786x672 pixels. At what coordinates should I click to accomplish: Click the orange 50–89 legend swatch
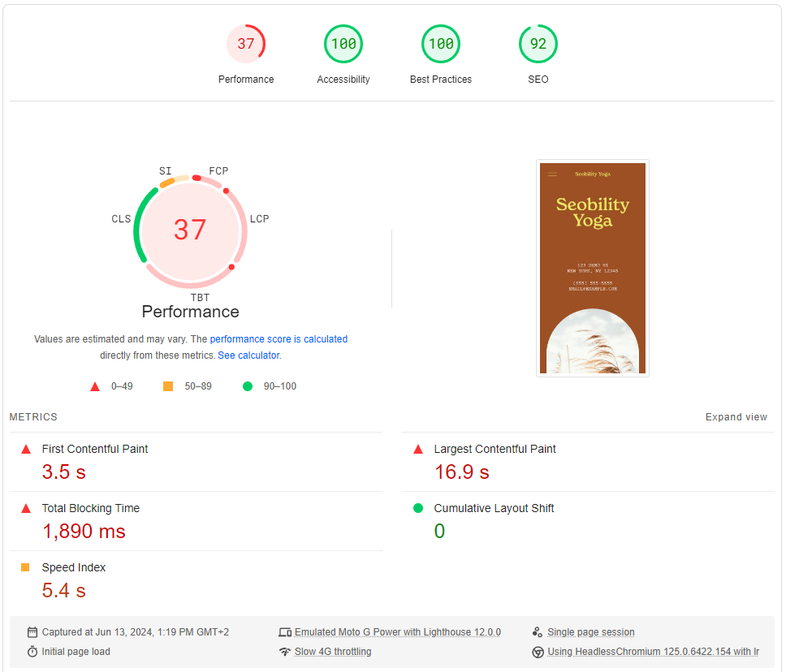(x=167, y=386)
